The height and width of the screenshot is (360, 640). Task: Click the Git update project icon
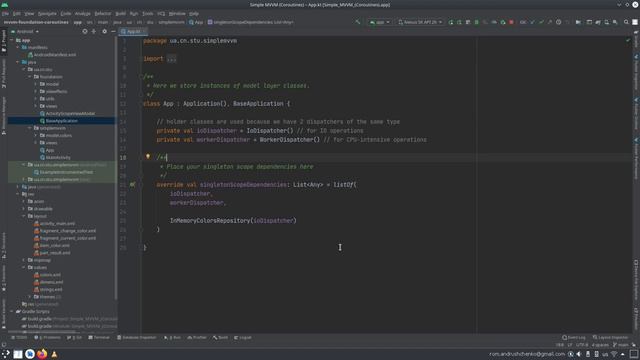532,22
